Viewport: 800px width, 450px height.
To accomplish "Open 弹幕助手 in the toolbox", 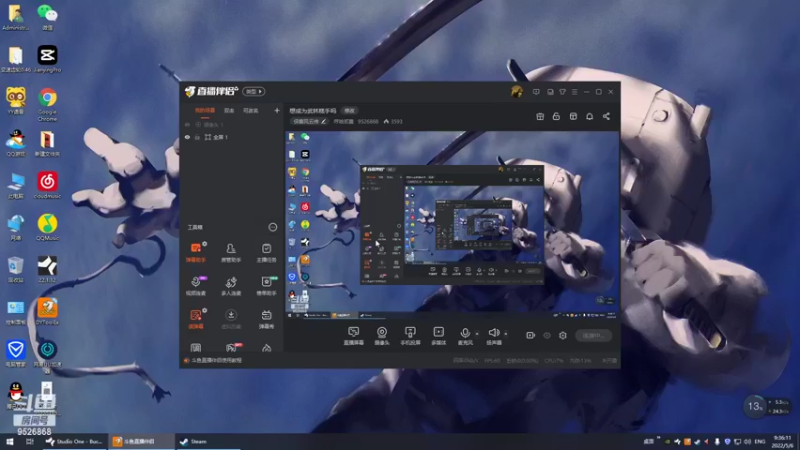I will click(x=196, y=253).
